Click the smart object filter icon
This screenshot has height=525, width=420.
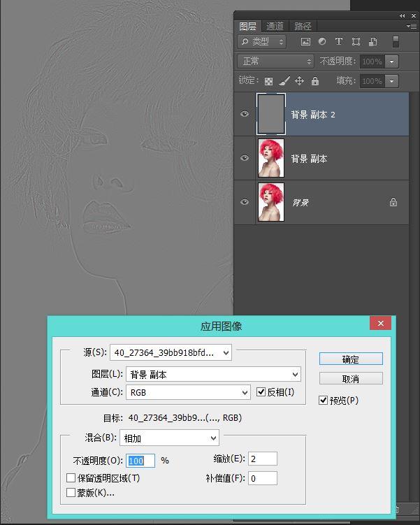click(372, 41)
